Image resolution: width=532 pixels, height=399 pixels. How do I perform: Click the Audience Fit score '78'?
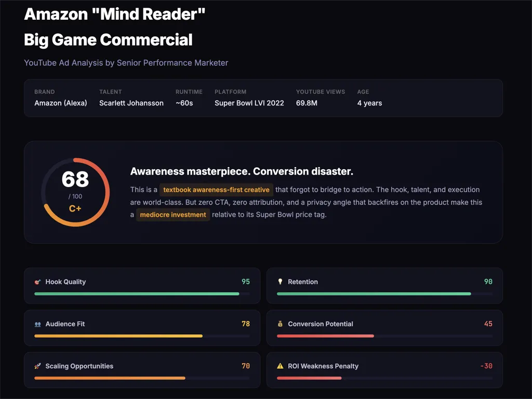click(x=246, y=324)
